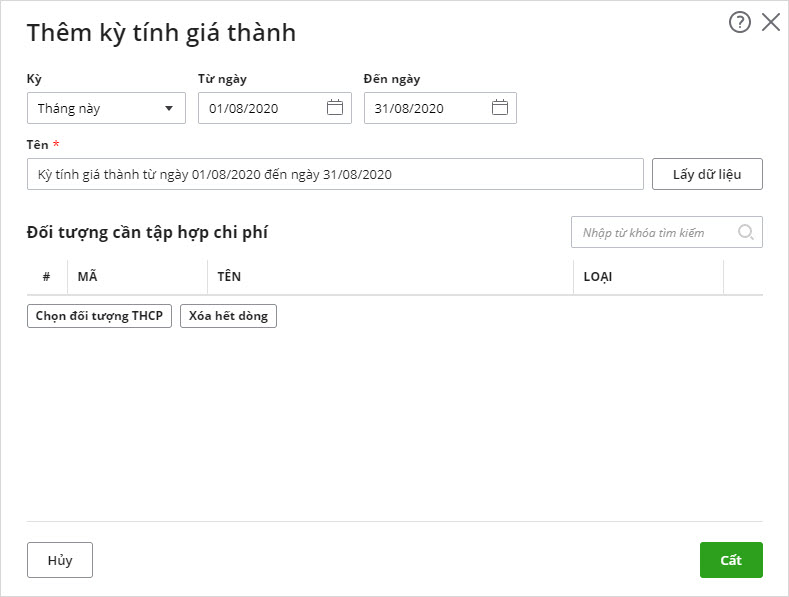
Task: Expand the Kỳ dropdown arrow
Action: [x=168, y=108]
